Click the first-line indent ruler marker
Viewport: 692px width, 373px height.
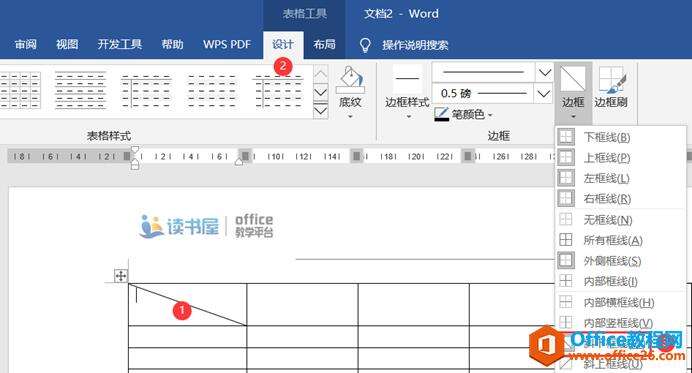click(135, 150)
